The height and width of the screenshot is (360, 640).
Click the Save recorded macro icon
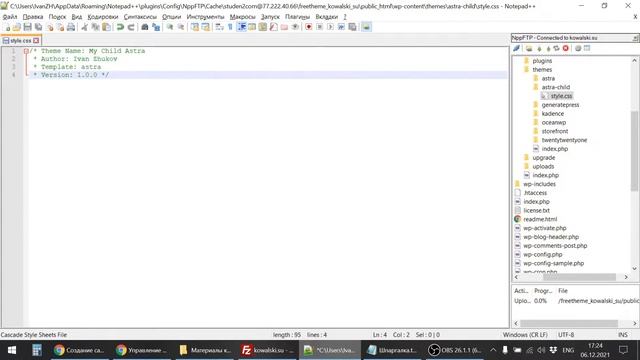(352, 27)
